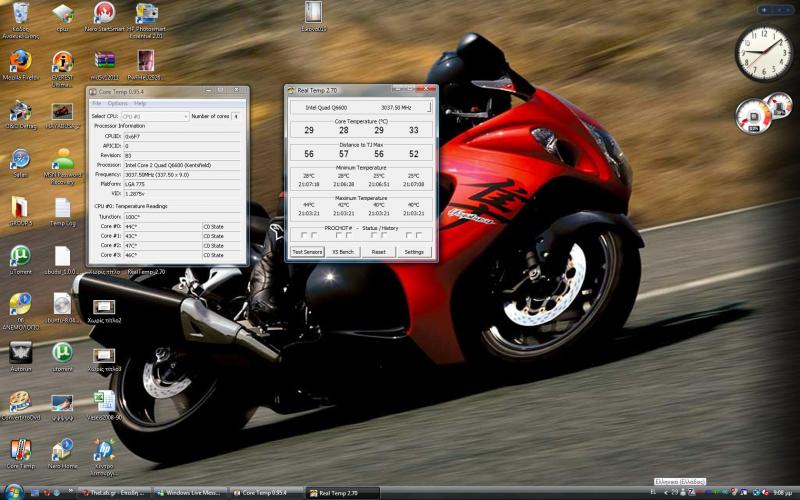Click the clock showing 9:08 in system tray
This screenshot has width=800, height=500.
783,493
